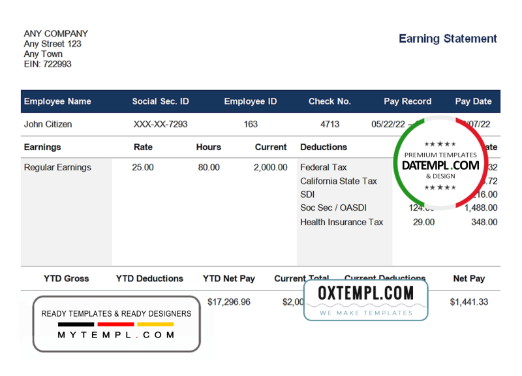Click the EIN: 722993 line
Image resolution: width=522 pixels, height=376 pixels.
pos(47,64)
